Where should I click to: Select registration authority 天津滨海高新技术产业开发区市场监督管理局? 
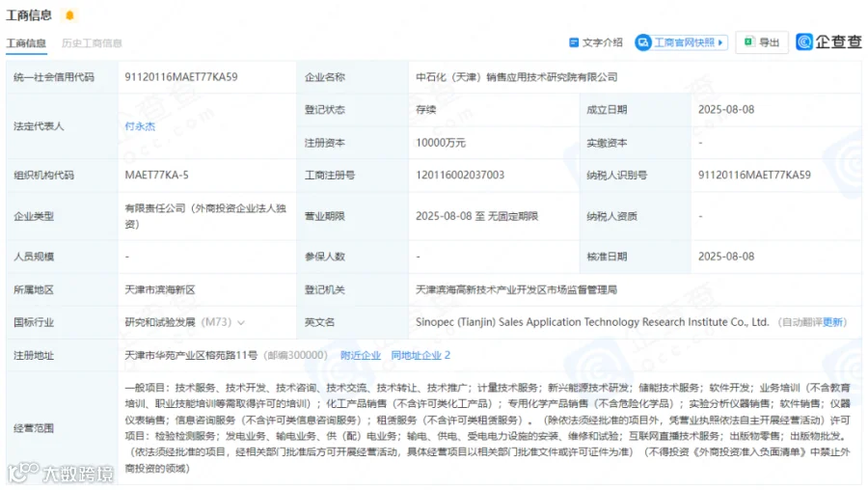(x=516, y=289)
